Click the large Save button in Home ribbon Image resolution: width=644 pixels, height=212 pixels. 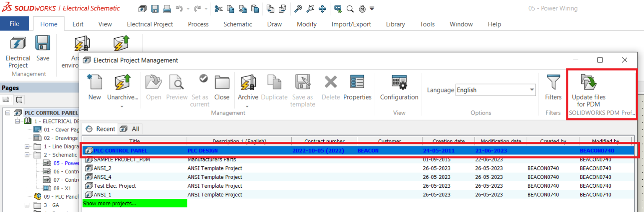tap(43, 49)
